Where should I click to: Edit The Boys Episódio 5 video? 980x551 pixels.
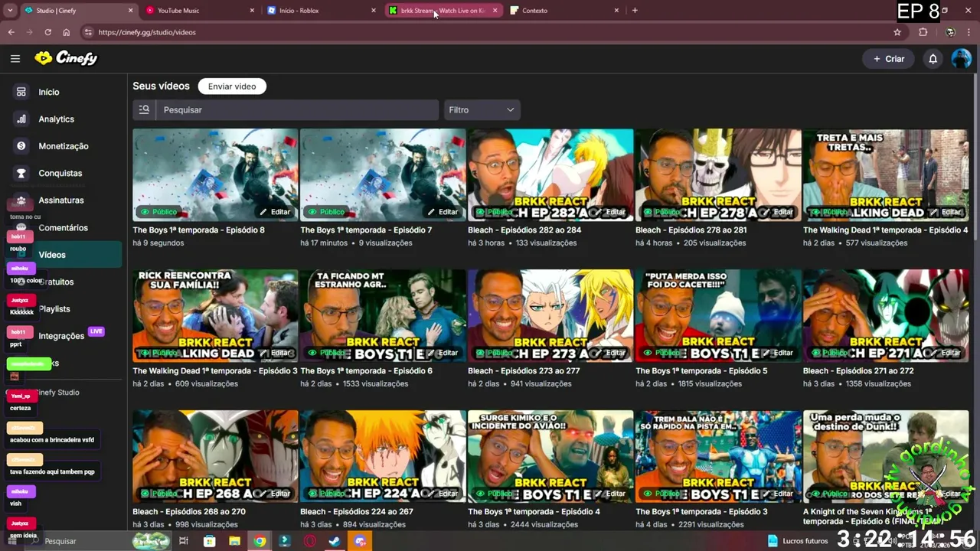(778, 353)
